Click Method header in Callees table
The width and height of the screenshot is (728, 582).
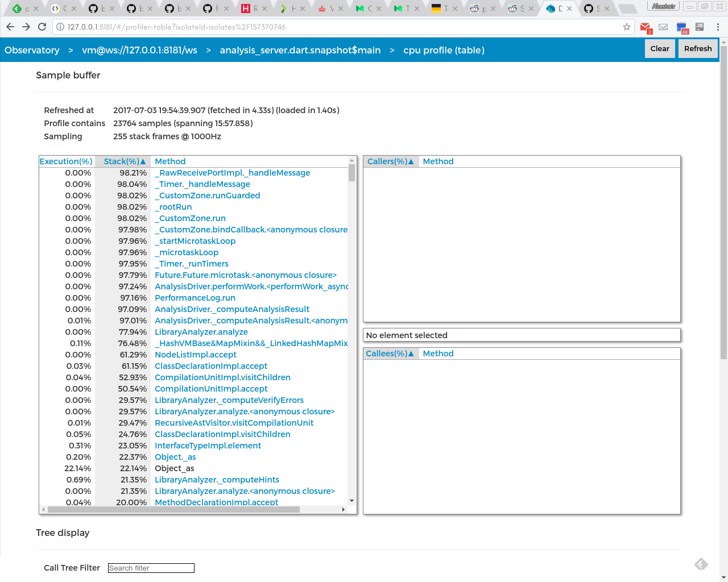pyautogui.click(x=438, y=354)
